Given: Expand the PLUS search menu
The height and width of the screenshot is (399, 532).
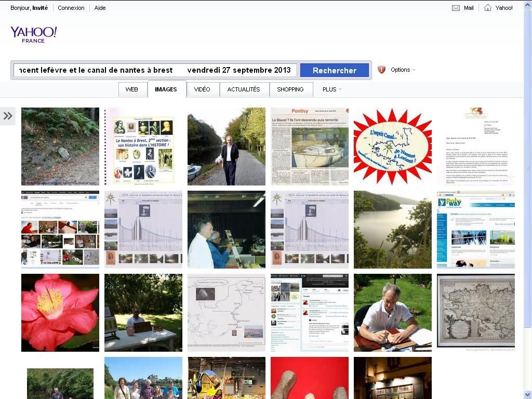Looking at the screenshot, I should pos(332,89).
